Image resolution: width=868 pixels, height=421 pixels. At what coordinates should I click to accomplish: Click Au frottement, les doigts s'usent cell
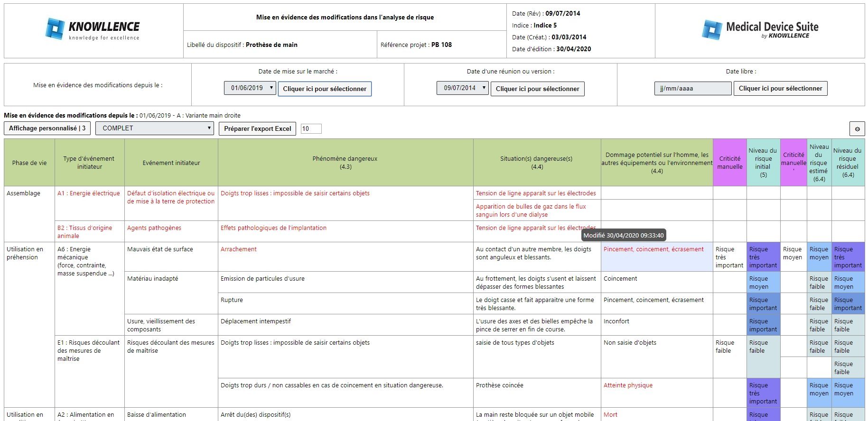[537, 282]
